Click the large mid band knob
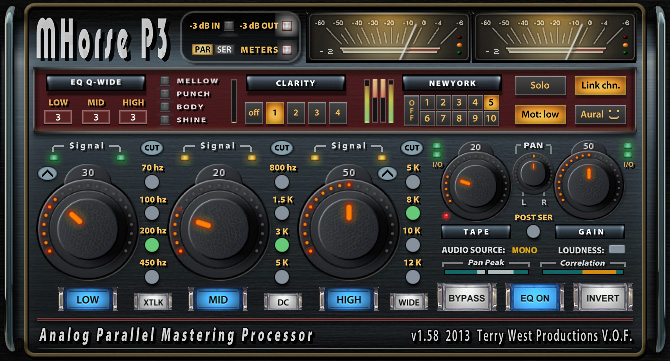 (218, 229)
